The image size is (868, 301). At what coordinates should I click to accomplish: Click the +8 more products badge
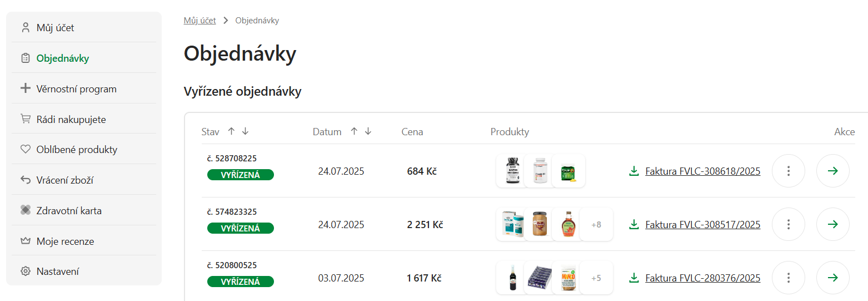596,225
